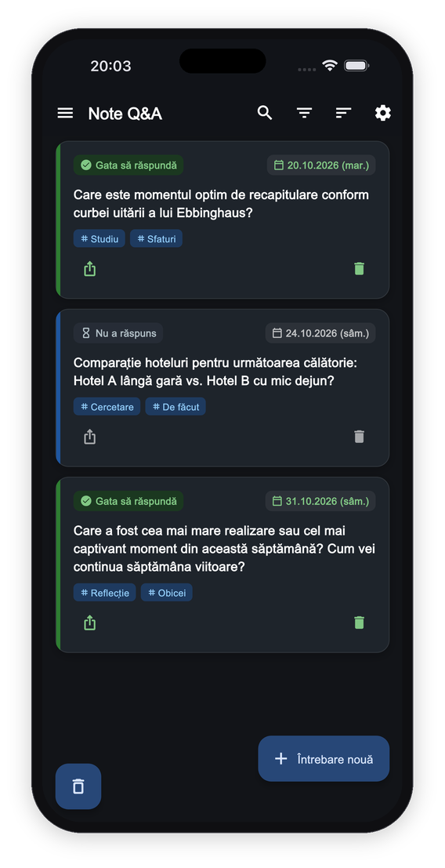Create note with Întrebare nouă button

324,758
